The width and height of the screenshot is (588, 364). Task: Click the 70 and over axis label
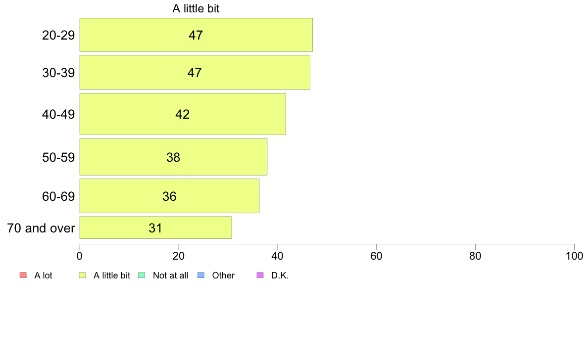click(41, 228)
